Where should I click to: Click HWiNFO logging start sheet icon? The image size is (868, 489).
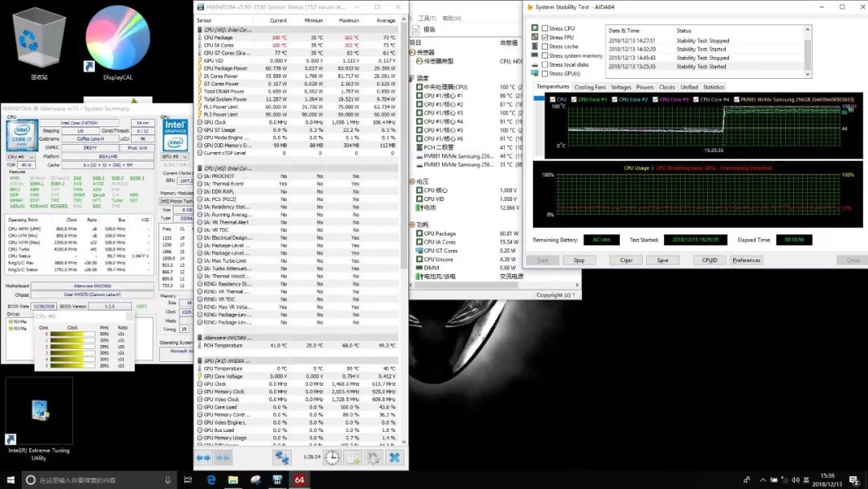(x=353, y=458)
